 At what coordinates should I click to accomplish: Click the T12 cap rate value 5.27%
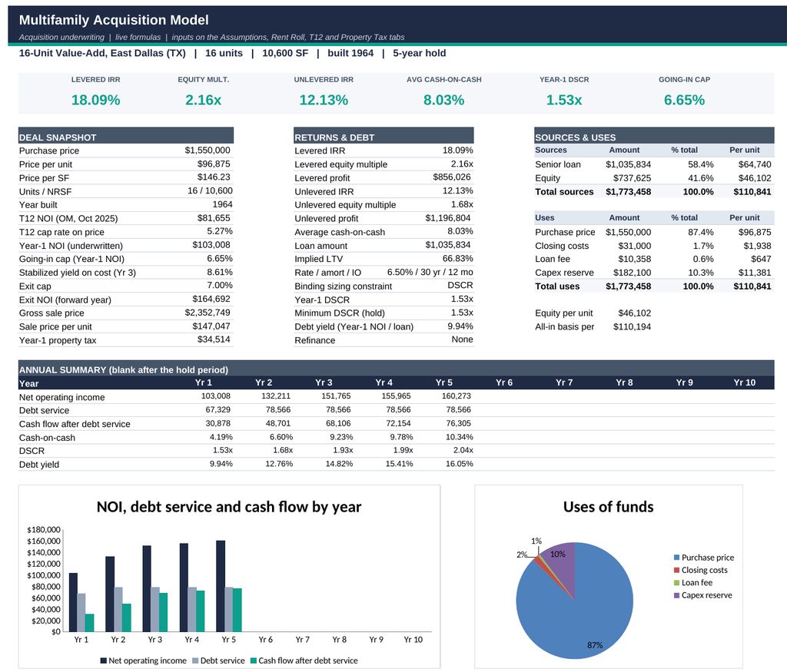click(220, 232)
